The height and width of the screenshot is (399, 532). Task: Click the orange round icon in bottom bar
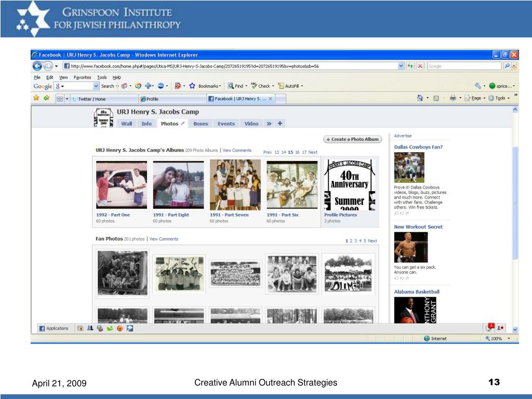pos(120,328)
